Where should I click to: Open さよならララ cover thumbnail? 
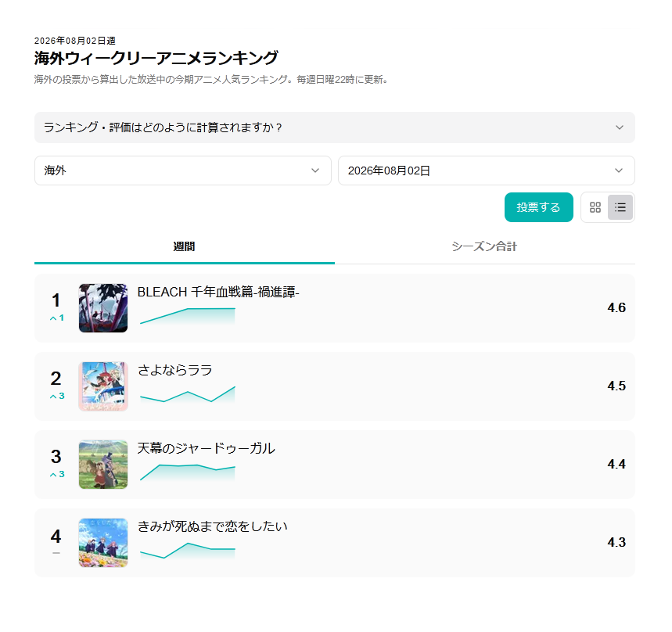[x=103, y=386]
